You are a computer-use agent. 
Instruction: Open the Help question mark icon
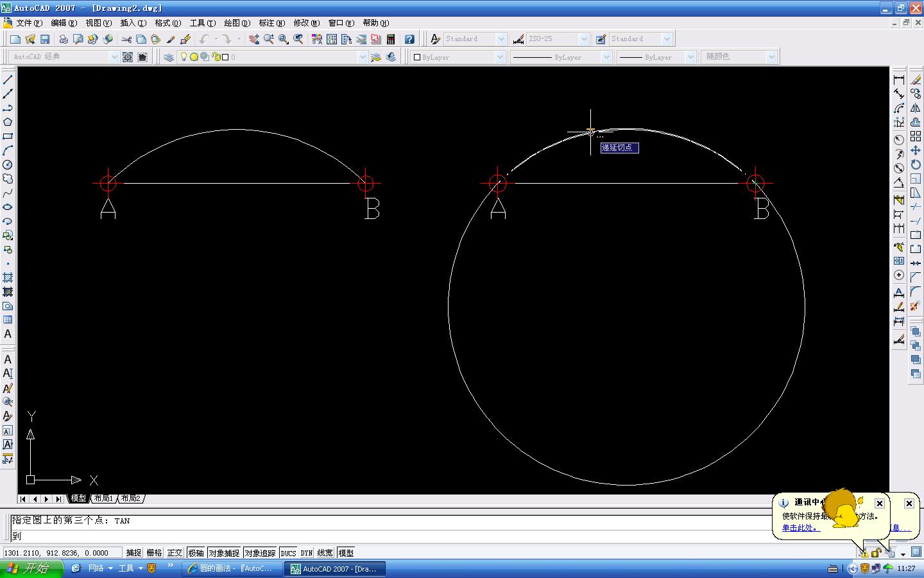[x=409, y=39]
